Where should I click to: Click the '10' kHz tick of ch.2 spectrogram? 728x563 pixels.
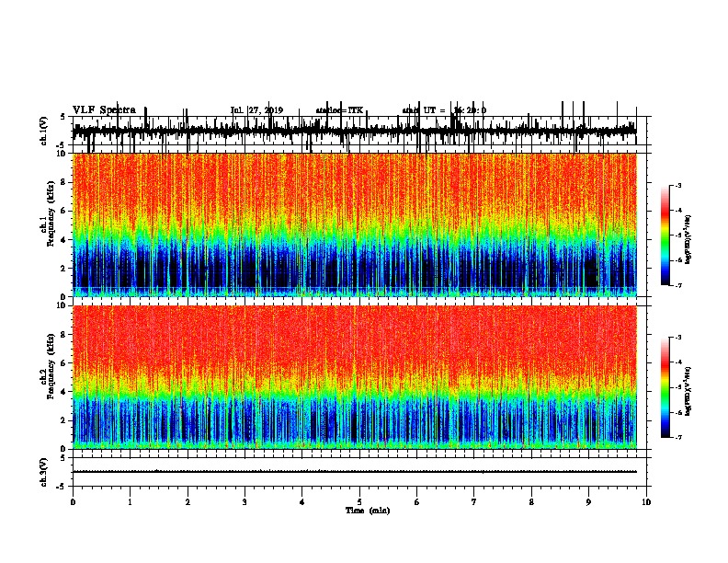coord(63,305)
